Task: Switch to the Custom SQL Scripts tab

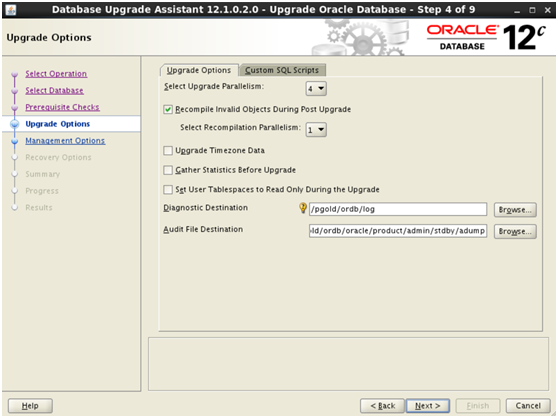Action: tap(282, 70)
